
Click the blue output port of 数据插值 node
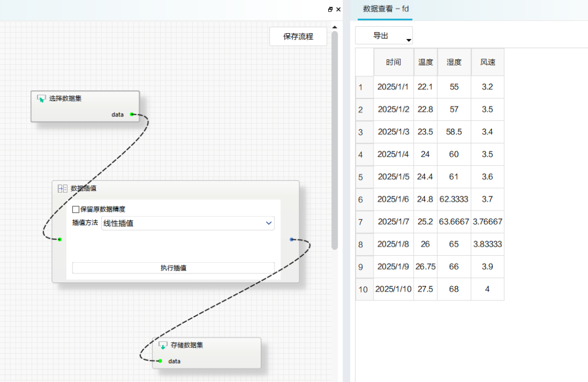point(292,239)
